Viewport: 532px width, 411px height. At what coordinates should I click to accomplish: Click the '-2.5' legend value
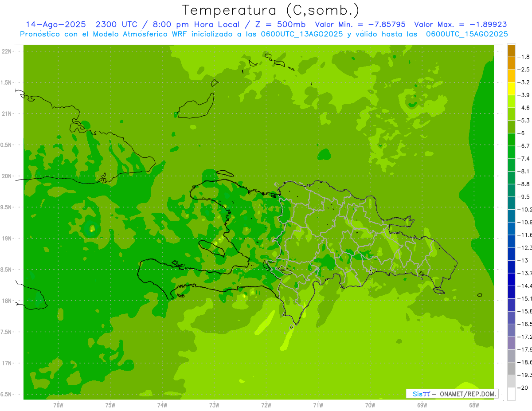click(524, 70)
